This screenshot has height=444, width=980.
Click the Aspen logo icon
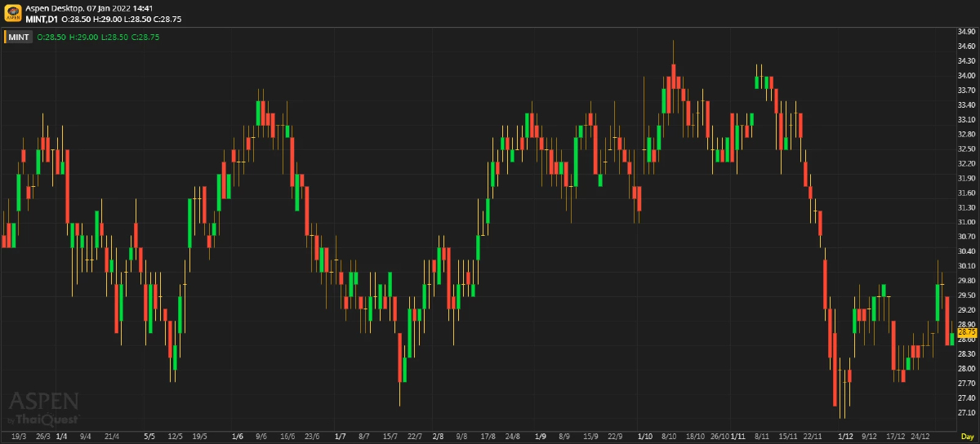coord(13,13)
